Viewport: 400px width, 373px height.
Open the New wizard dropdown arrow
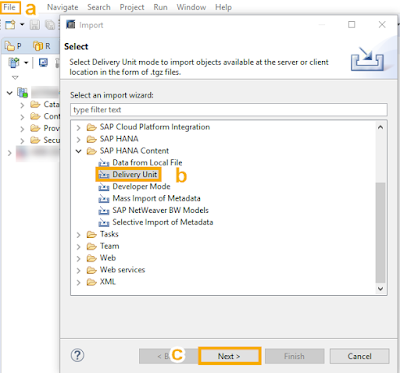[22, 25]
